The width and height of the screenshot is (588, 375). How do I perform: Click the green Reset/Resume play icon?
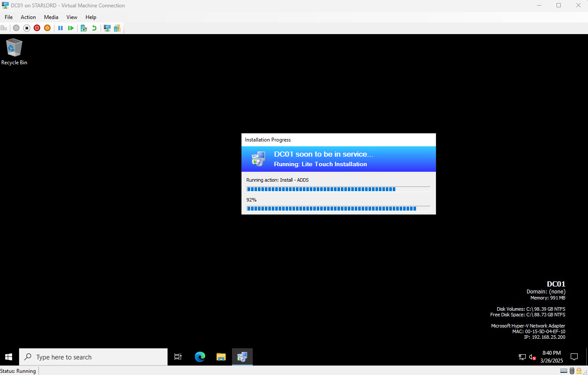pos(71,28)
